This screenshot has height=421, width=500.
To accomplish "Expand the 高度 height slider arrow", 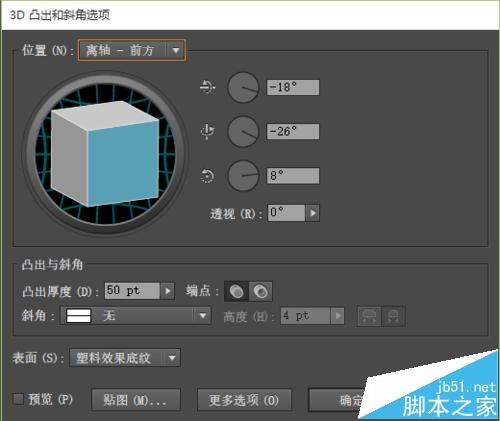I will (337, 316).
